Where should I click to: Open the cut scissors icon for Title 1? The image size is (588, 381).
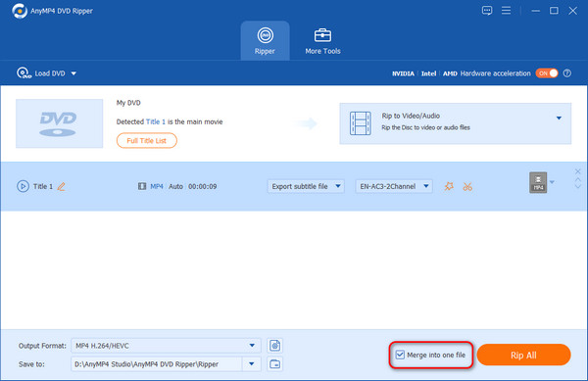pos(467,186)
